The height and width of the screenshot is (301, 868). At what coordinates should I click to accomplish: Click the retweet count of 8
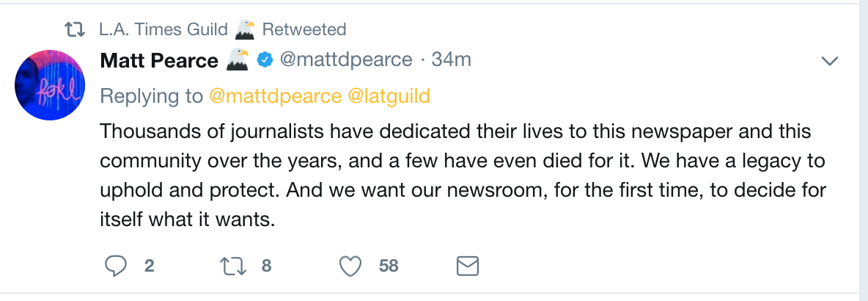[x=267, y=266]
